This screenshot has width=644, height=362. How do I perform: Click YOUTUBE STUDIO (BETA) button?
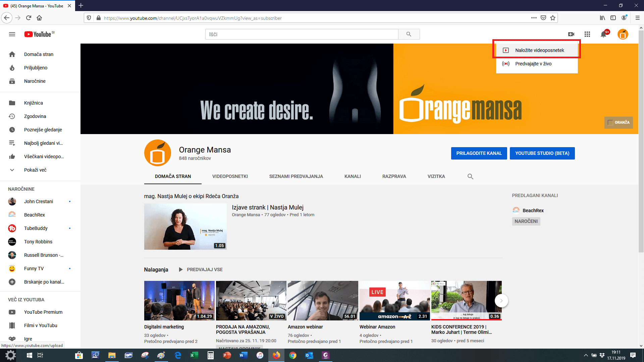(x=542, y=153)
